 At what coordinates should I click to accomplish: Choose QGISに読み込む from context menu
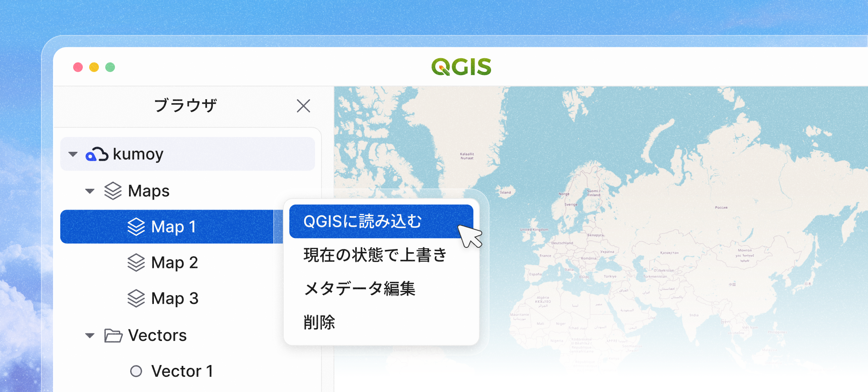coord(362,221)
